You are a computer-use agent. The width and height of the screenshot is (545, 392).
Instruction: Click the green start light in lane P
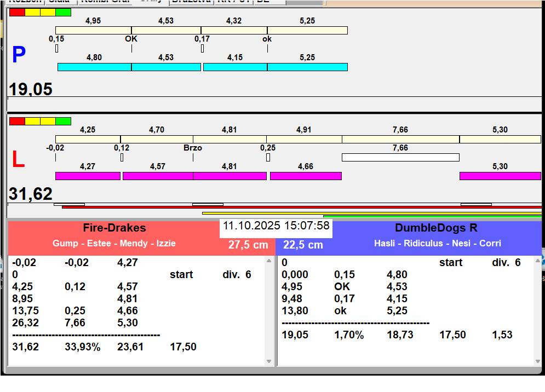64,12
